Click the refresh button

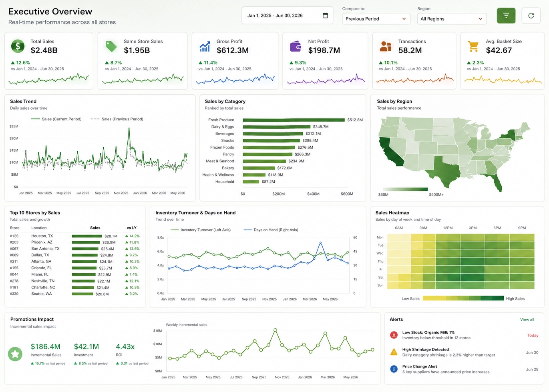tap(531, 16)
